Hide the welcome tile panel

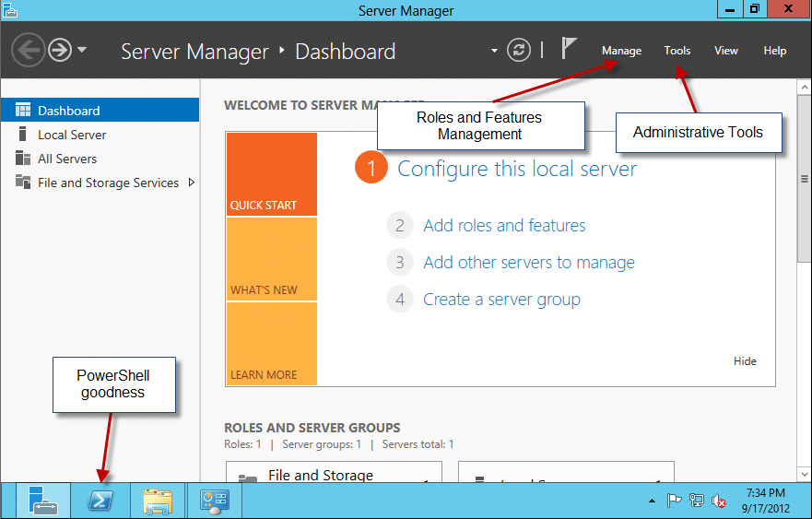745,361
